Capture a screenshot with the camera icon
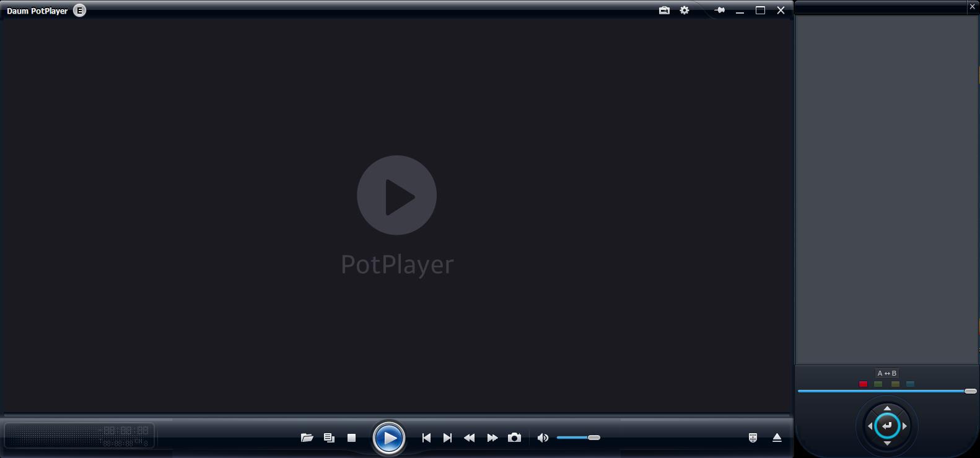Image resolution: width=980 pixels, height=458 pixels. (x=514, y=438)
